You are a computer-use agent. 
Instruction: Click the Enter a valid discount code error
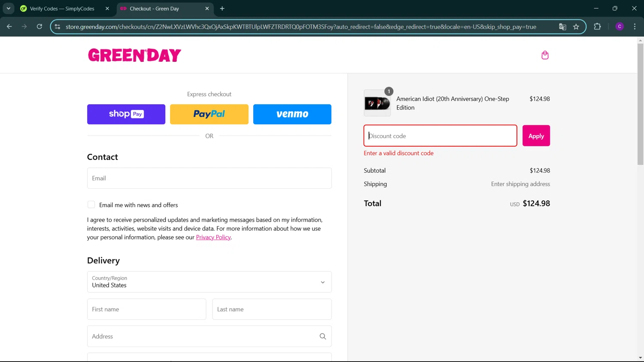coord(398,153)
